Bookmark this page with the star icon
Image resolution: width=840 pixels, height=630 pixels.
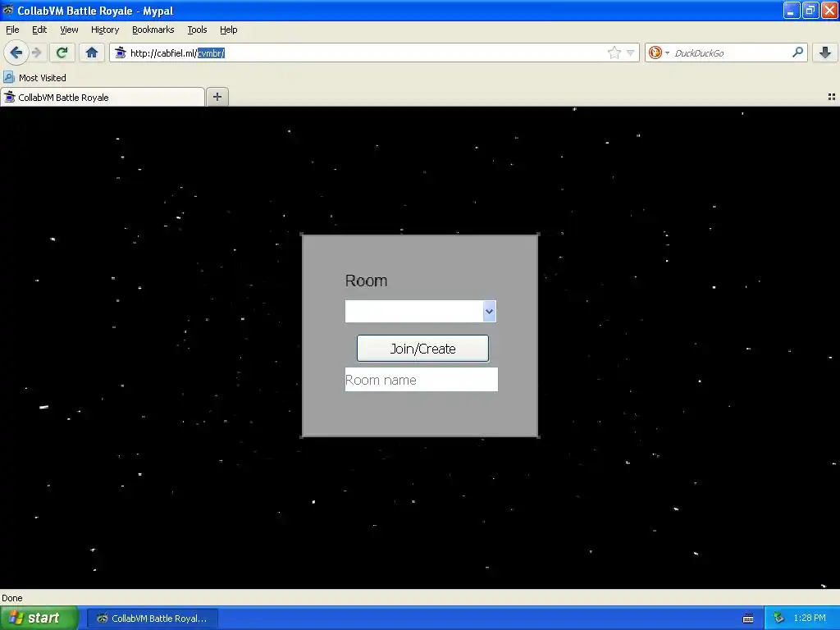[x=614, y=52]
